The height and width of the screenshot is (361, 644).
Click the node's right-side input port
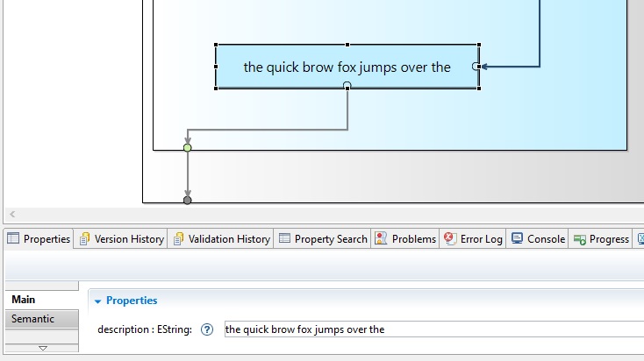[476, 66]
